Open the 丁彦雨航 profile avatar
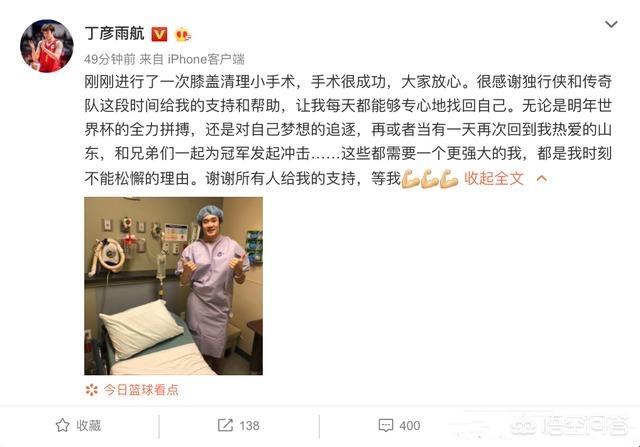 47,46
